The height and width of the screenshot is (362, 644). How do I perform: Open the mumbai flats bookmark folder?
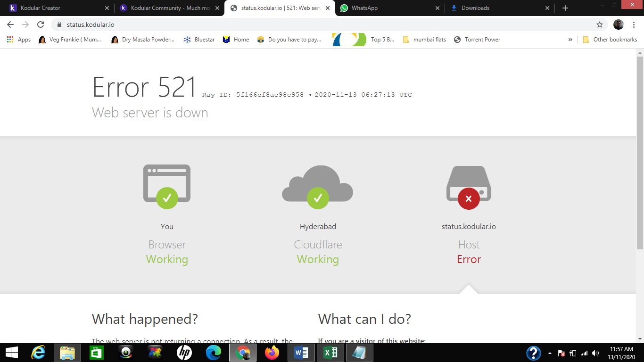[x=424, y=40]
